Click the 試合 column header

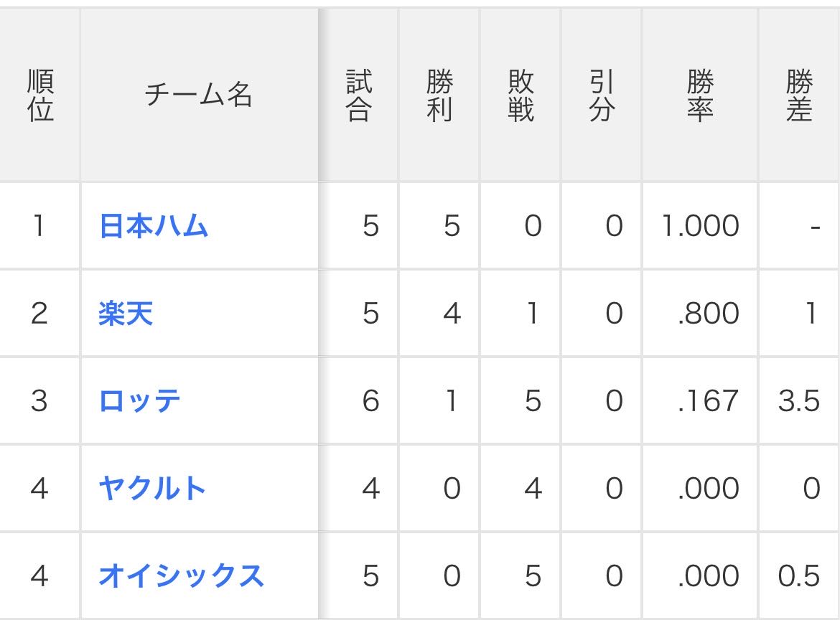[358, 95]
